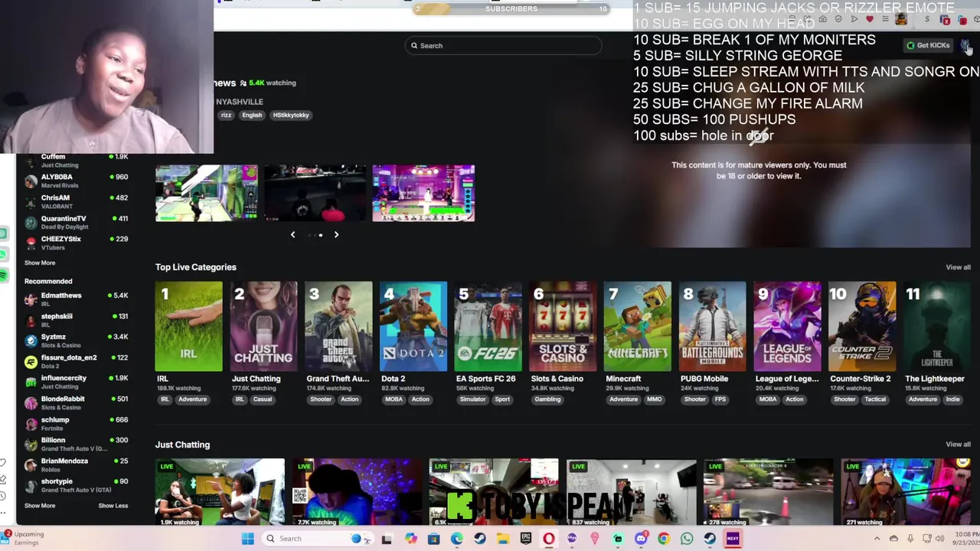Open BlondeRabbit channel in Recommended
This screenshot has width=980, height=551.
[77, 402]
